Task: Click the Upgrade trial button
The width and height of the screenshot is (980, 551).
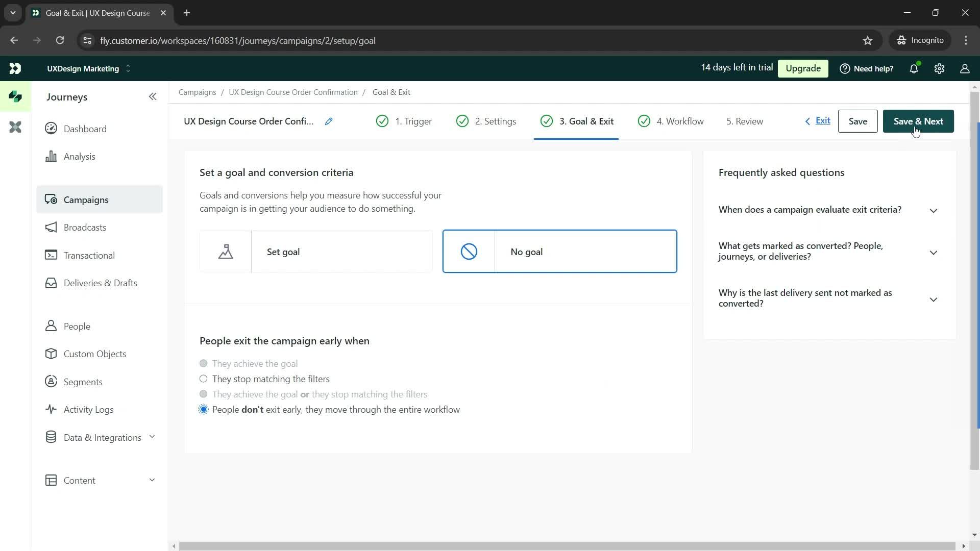Action: 803,68
